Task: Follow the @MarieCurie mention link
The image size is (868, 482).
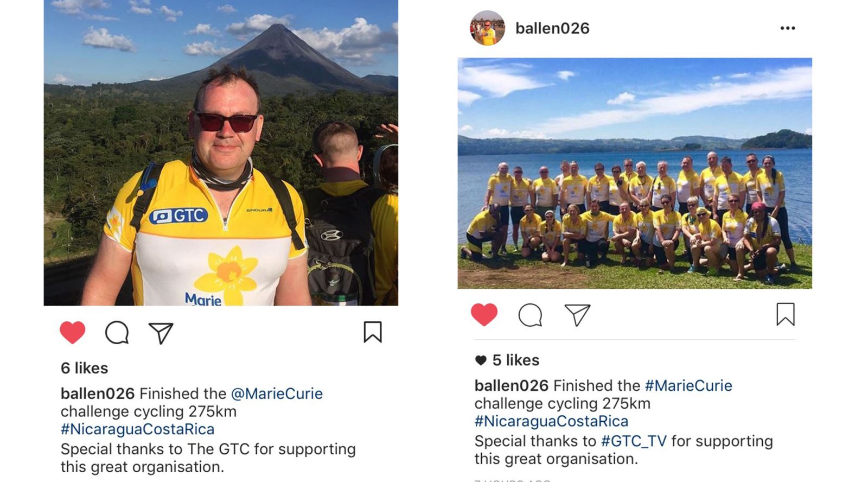Action: [x=277, y=394]
